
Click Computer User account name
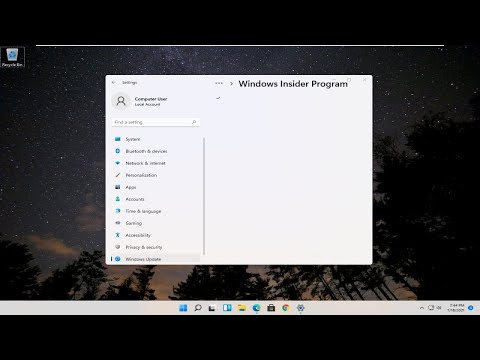pyautogui.click(x=151, y=99)
